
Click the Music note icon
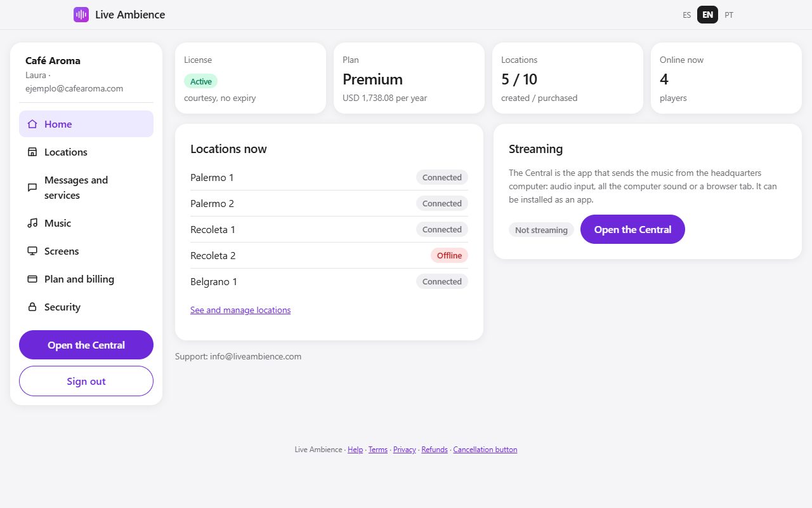coord(32,223)
